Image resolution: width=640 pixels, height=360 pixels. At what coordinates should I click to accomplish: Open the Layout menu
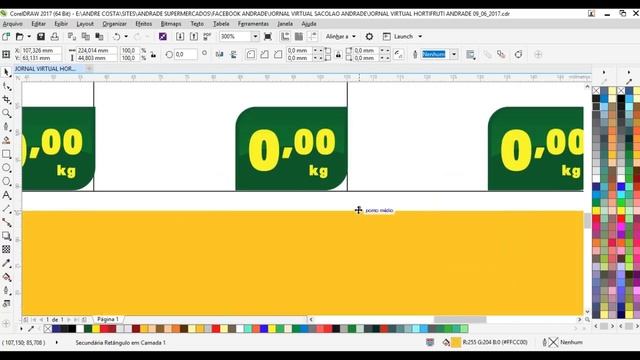click(x=85, y=24)
